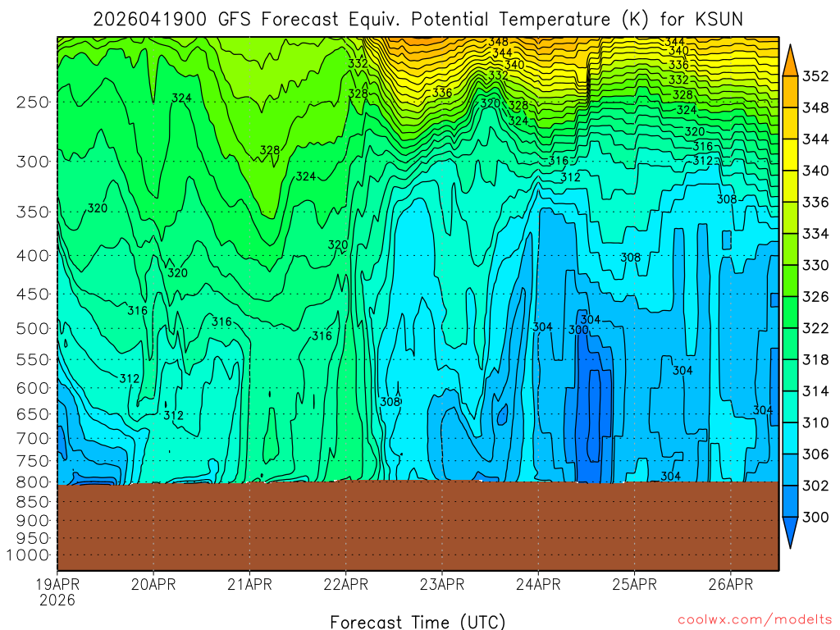
Task: Click the 600 pressure level on left axis
Action: point(33,388)
